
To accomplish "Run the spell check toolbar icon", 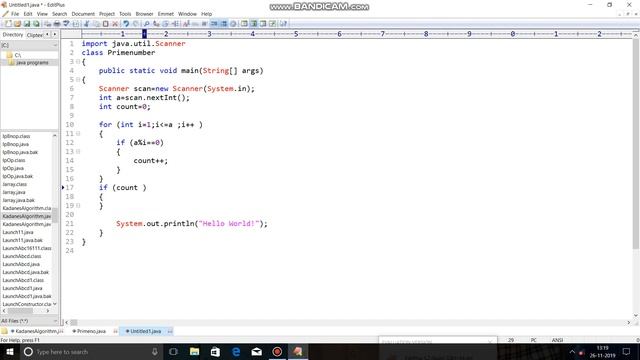I will tap(66, 24).
